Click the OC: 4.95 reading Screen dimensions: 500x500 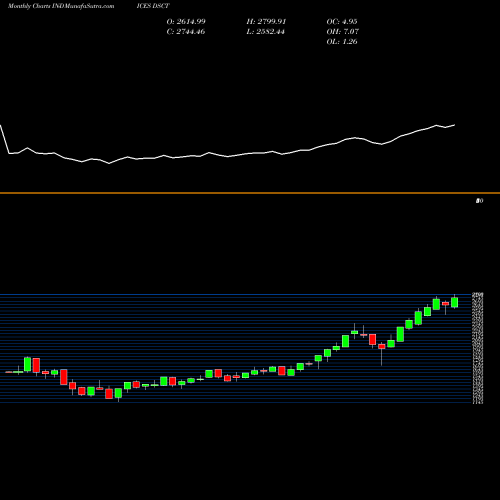[x=342, y=22]
